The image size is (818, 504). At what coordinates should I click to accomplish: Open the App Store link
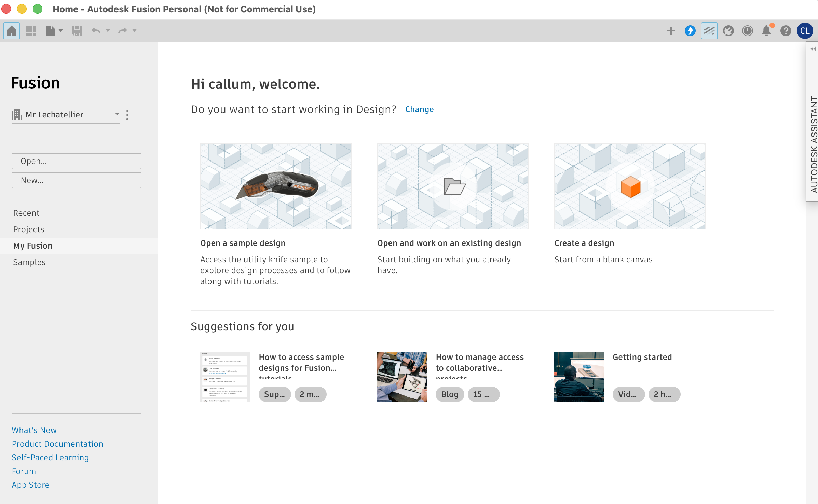[30, 485]
